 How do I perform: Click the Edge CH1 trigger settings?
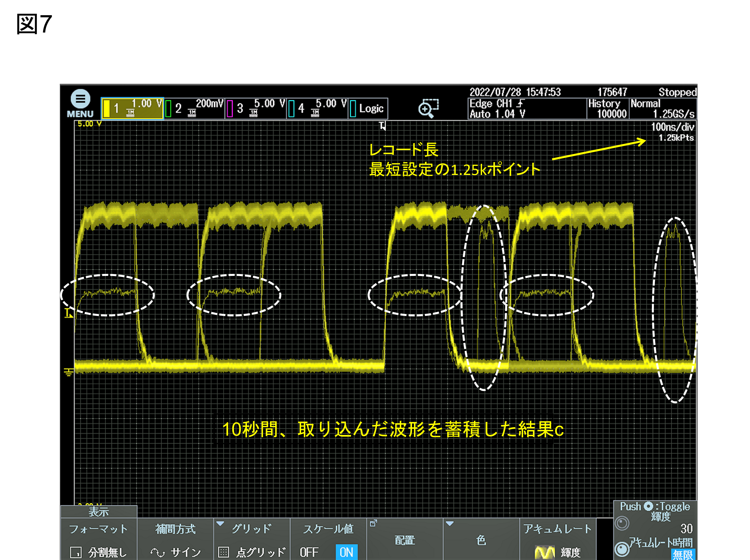(x=527, y=108)
